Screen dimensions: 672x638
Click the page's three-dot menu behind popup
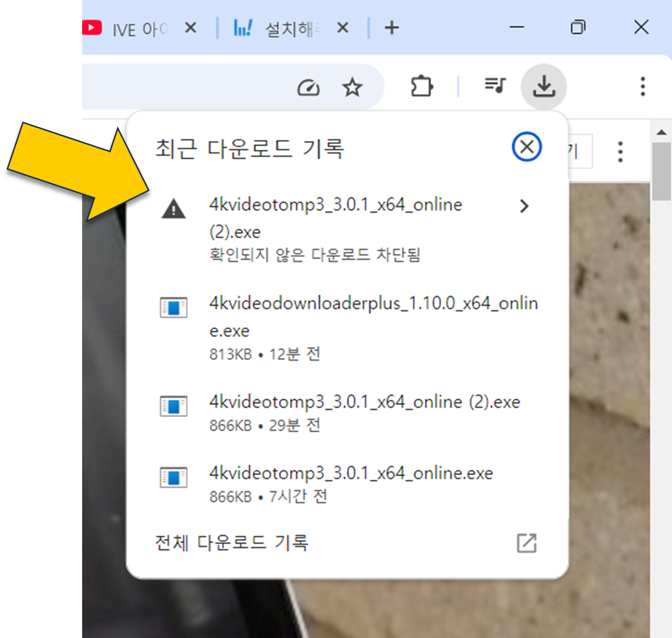(x=620, y=152)
